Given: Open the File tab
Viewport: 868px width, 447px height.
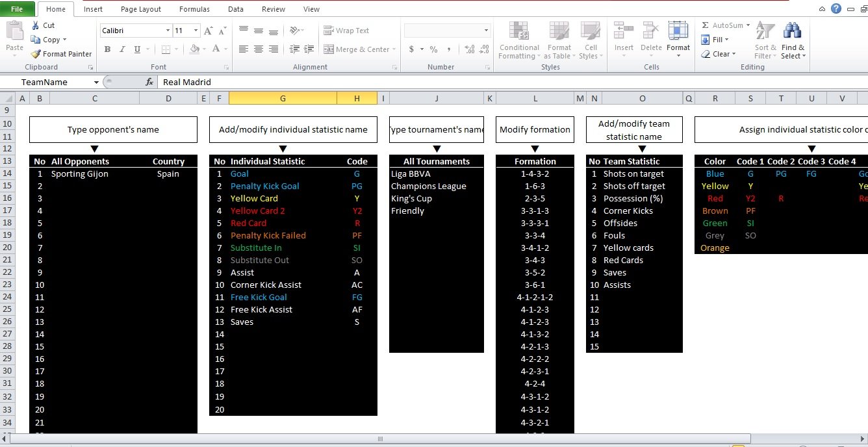Looking at the screenshot, I should pyautogui.click(x=18, y=9).
